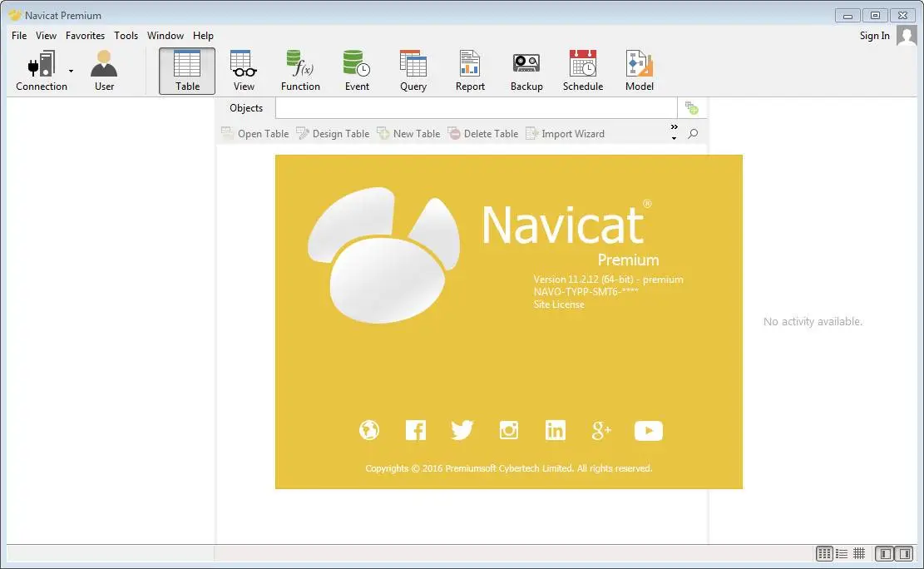
Task: Minimize the Navicat Premium window
Action: 847,16
